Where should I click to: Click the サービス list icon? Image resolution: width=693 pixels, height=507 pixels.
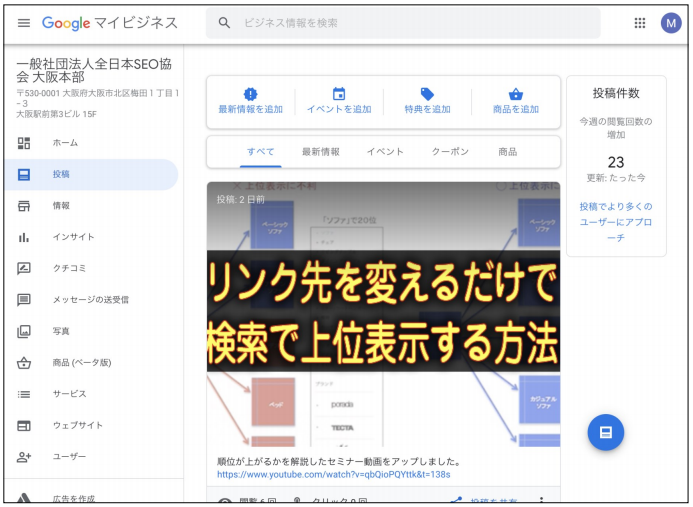24,394
